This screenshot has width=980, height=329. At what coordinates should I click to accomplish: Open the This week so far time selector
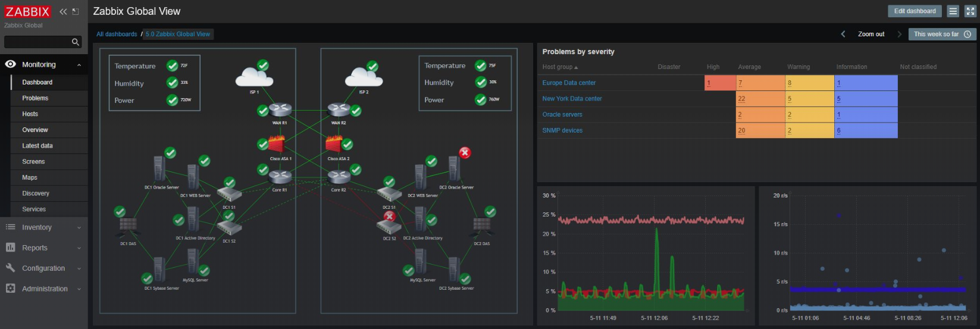click(942, 35)
